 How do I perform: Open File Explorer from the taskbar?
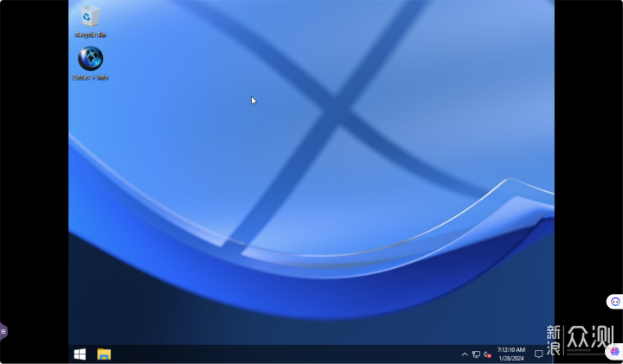pyautogui.click(x=104, y=354)
